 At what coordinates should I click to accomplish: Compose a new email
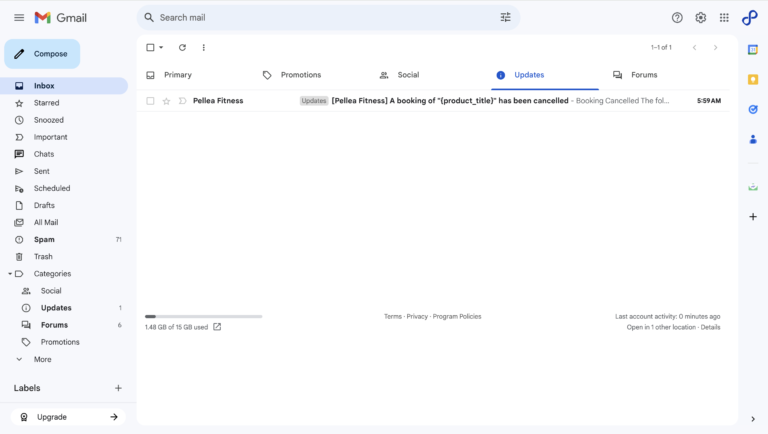[x=42, y=54]
